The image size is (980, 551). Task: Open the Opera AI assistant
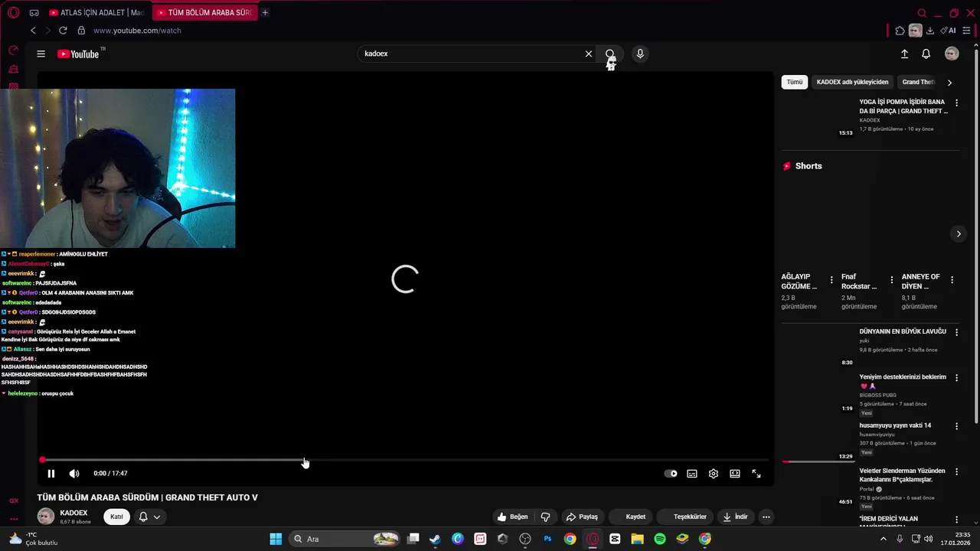tap(948, 31)
